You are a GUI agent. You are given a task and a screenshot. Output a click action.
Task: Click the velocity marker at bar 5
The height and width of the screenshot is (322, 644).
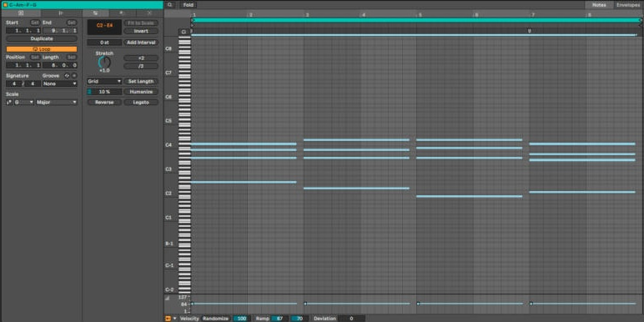418,304
